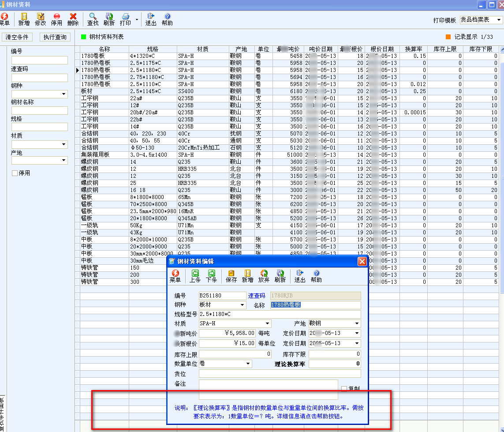Click the 材质 column header in the list

[202, 49]
